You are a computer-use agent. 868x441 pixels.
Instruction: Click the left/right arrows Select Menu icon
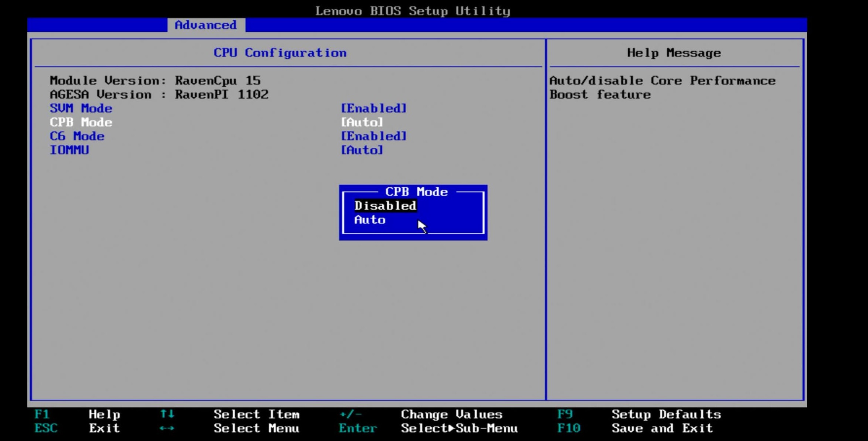(x=167, y=428)
